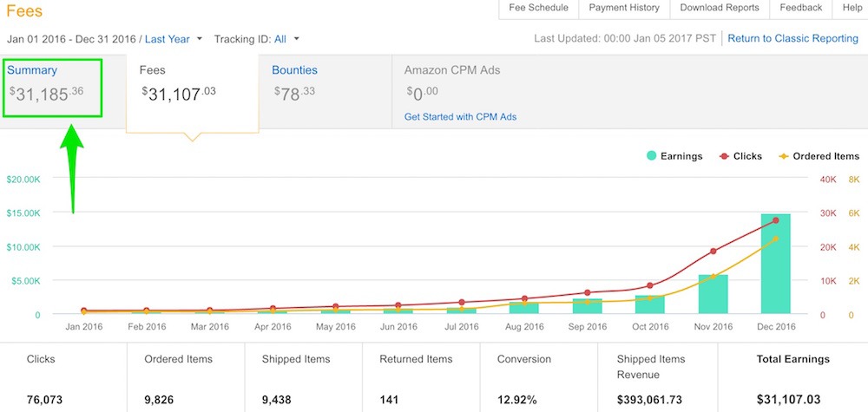Click the Dec 2016 Clicks data point
This screenshot has height=412, width=868.
(775, 220)
